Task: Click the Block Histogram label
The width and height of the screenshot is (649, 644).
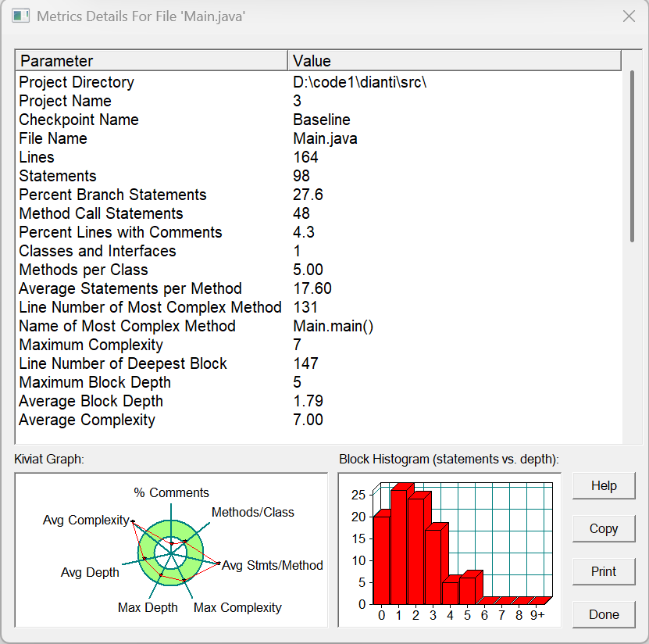Action: pyautogui.click(x=448, y=460)
